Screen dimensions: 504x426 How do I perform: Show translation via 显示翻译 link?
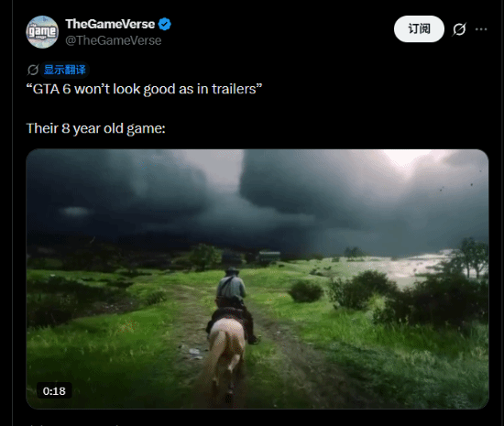65,70
